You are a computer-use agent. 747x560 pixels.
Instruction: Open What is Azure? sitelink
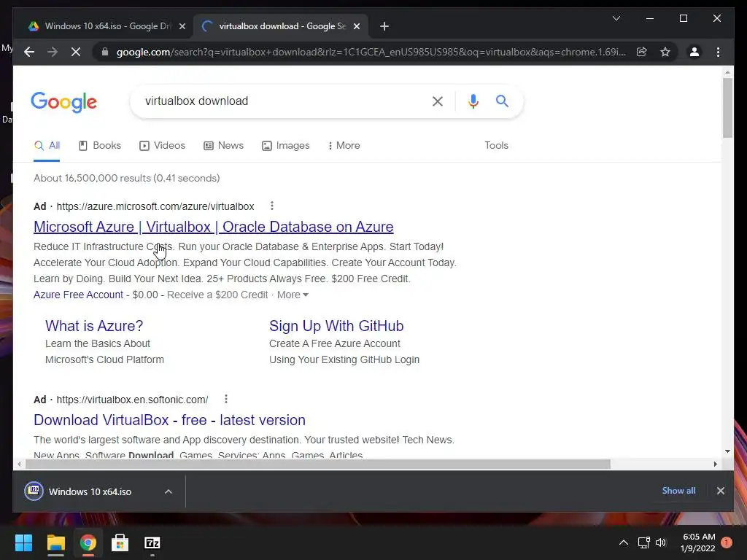click(94, 326)
